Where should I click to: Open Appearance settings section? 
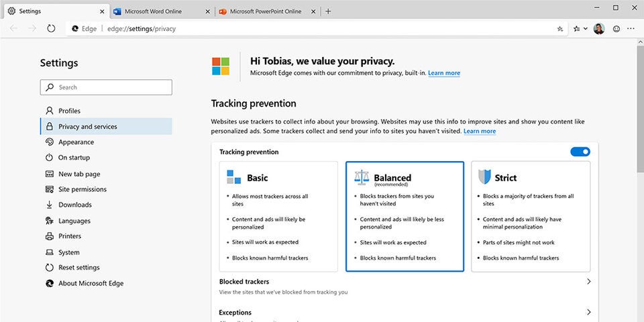[x=106, y=142]
